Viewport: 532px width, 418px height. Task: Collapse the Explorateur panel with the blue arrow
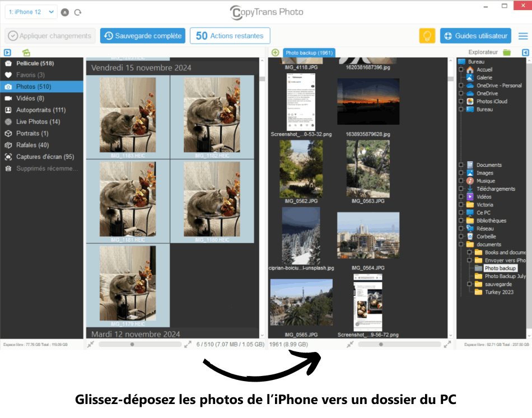point(525,53)
